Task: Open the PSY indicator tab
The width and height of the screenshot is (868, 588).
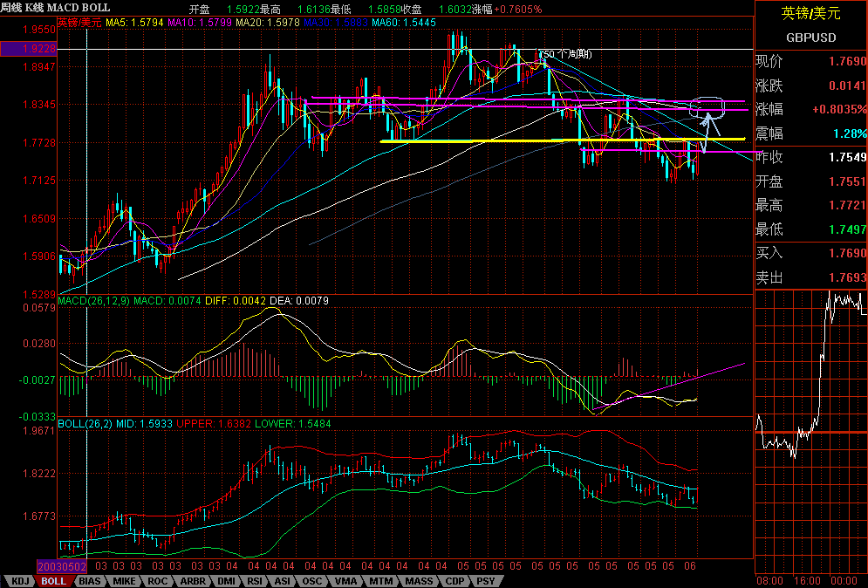Action: point(486,581)
